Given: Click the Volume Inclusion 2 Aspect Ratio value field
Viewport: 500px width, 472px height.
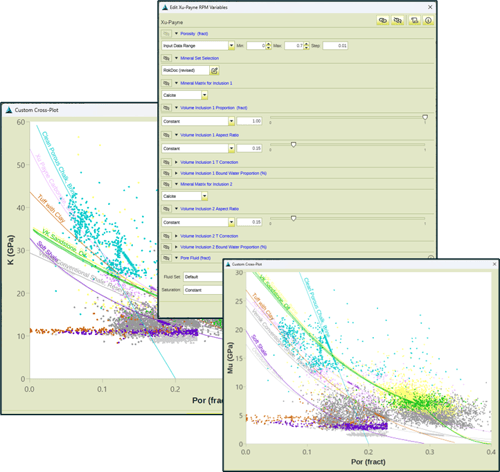Looking at the screenshot, I should pos(249,222).
